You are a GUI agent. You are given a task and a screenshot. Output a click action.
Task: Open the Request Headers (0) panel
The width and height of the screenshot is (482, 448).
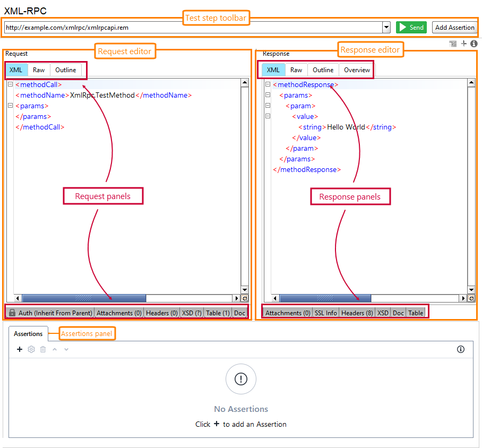(162, 313)
